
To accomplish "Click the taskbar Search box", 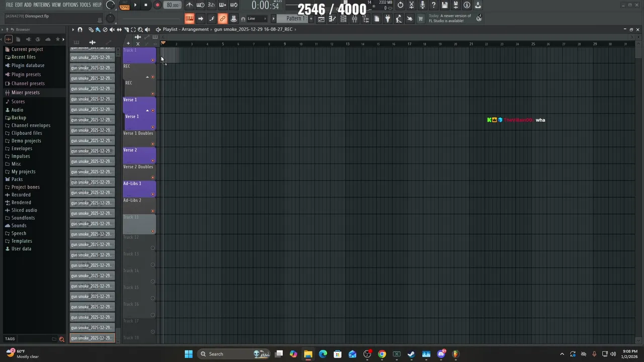I will 234,354.
